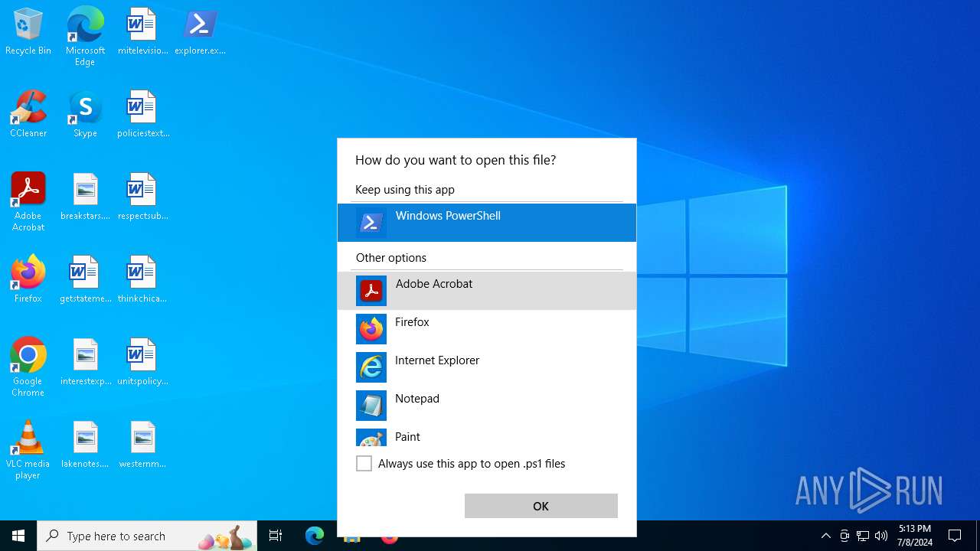Select Paint in the app list
This screenshot has height=551, width=980.
click(x=487, y=436)
